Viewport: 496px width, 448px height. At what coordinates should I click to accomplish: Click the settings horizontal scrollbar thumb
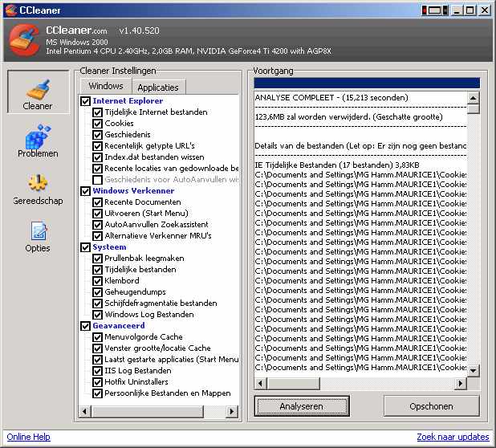tap(148, 411)
